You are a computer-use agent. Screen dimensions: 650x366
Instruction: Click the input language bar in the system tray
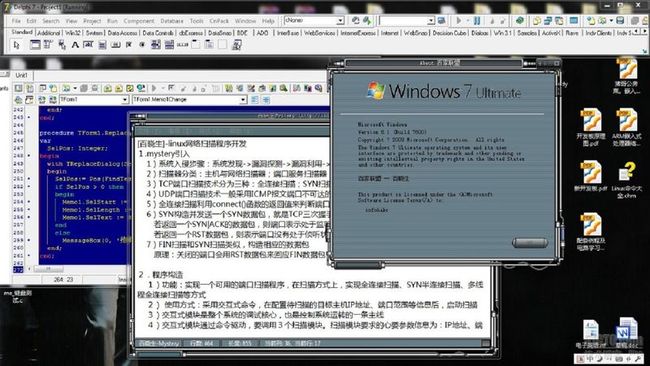coord(608,359)
